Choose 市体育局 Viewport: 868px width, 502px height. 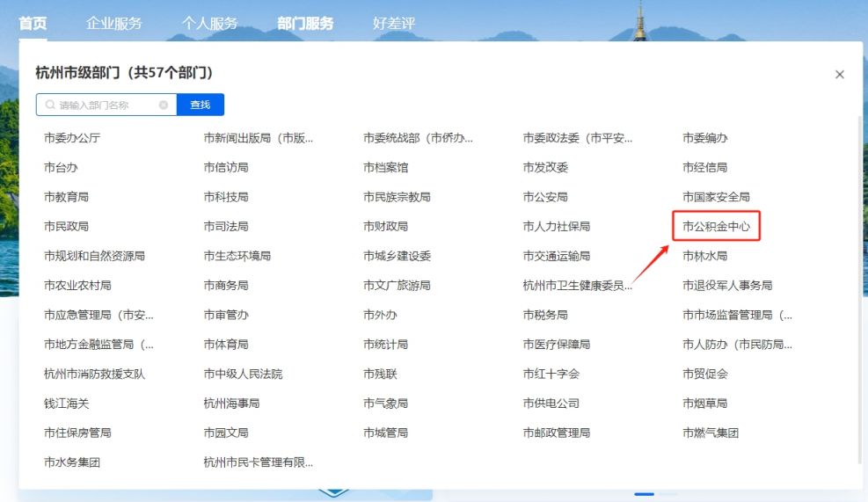pos(226,345)
